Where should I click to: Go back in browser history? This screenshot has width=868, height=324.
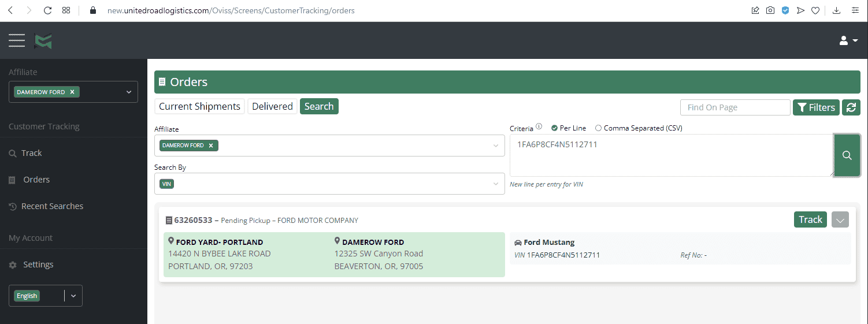[10, 10]
